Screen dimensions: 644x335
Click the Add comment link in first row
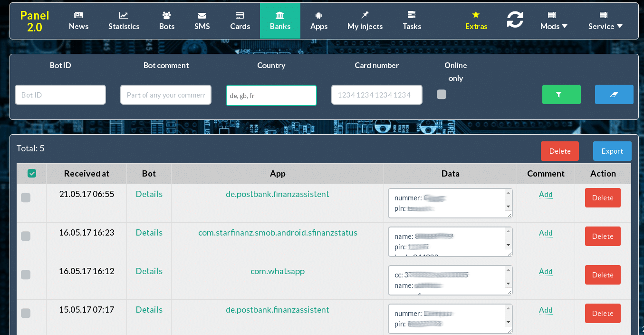546,194
